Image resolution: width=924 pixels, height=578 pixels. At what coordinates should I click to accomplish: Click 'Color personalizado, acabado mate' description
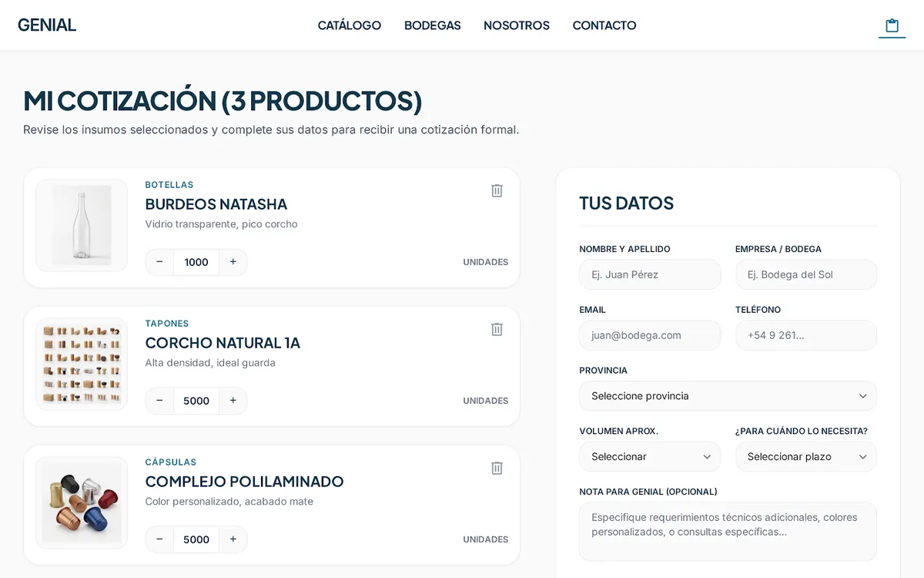pyautogui.click(x=229, y=502)
